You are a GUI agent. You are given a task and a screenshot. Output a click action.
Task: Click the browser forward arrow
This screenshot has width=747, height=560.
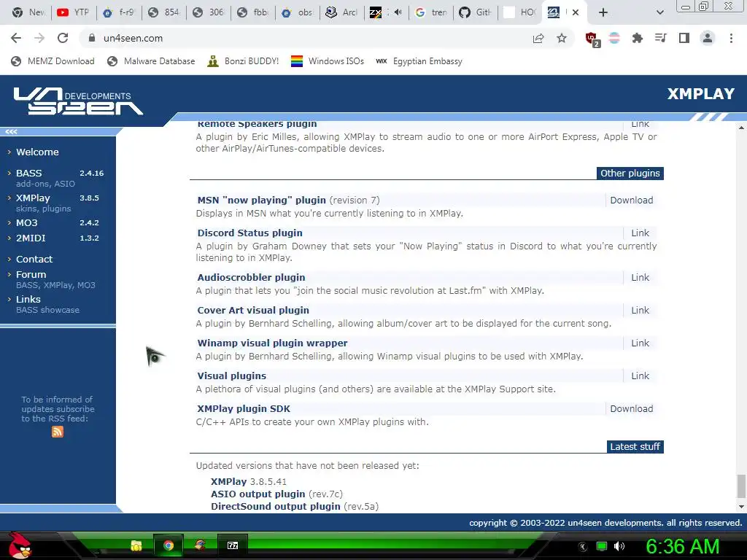click(39, 38)
